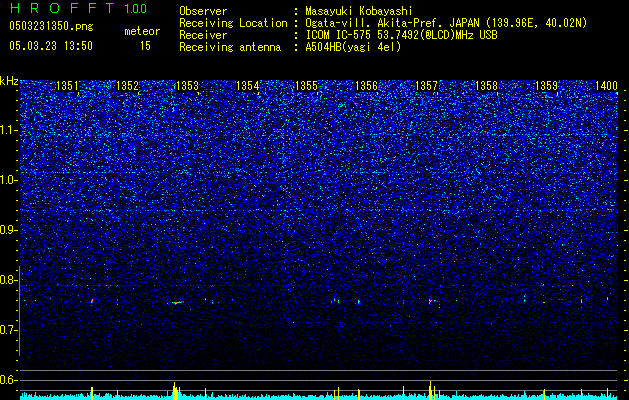The width and height of the screenshot is (629, 400).
Task: Click the 1353 time axis marker
Action: 187,85
